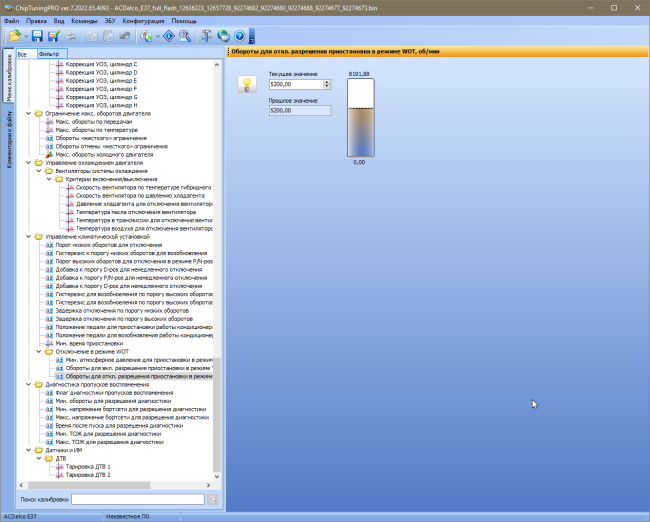Open the Помощь menu
Image resolution: width=650 pixels, height=522 pixels.
tap(184, 21)
